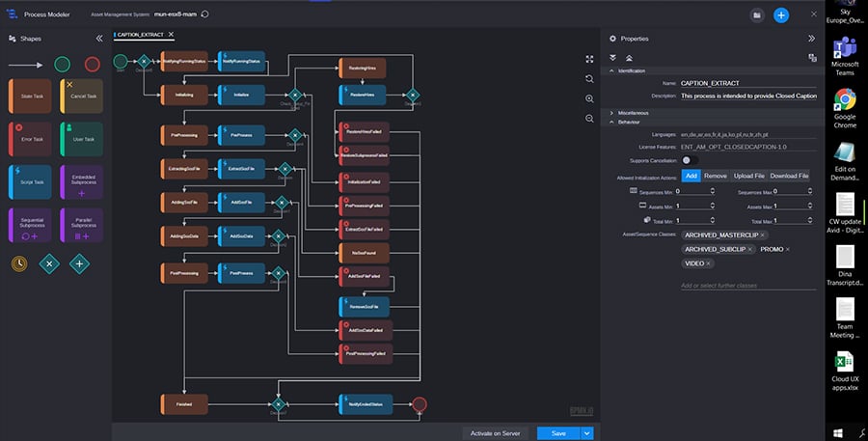Switch to the CAPTION_EXTRACT tab
The image size is (868, 441).
(x=140, y=35)
